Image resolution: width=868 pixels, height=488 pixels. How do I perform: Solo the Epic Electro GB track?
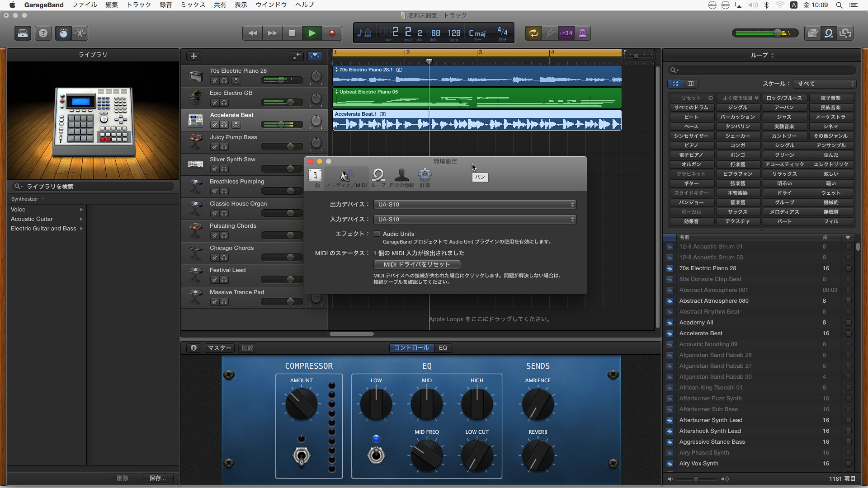pyautogui.click(x=224, y=103)
